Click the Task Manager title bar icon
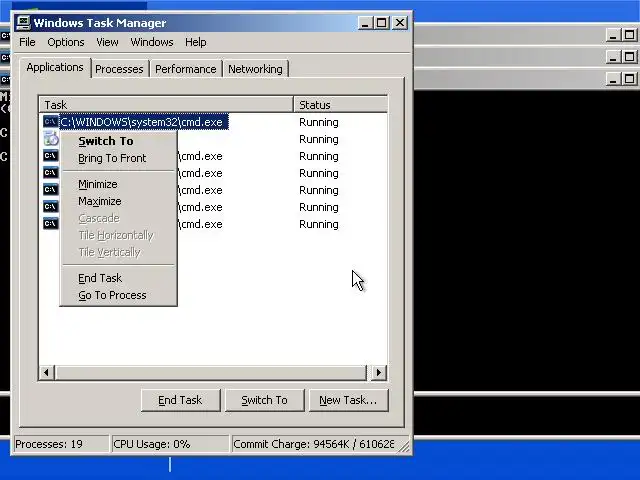Image resolution: width=640 pixels, height=480 pixels. [23, 23]
